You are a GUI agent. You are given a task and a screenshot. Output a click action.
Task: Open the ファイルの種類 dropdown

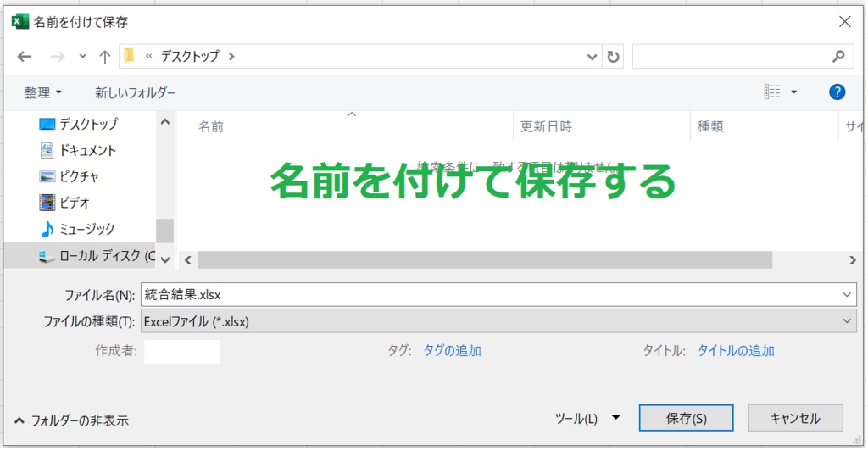click(498, 321)
